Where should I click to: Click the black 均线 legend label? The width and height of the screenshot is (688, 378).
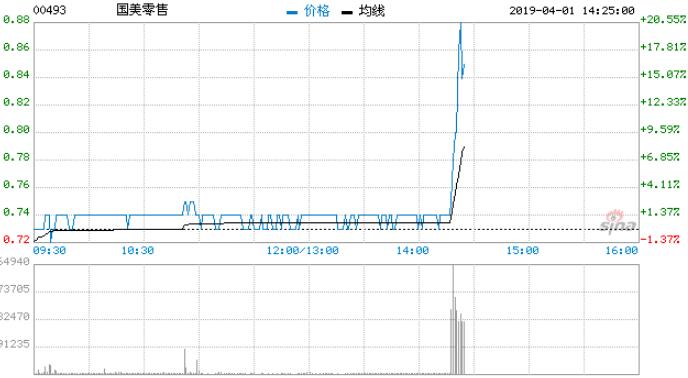(371, 11)
